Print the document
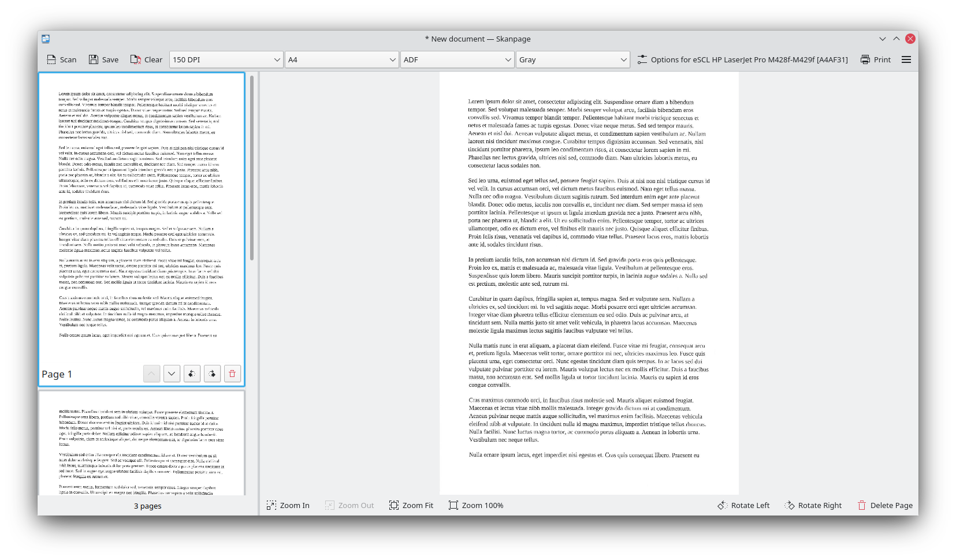Viewport: 956px width, 560px height. click(x=875, y=59)
